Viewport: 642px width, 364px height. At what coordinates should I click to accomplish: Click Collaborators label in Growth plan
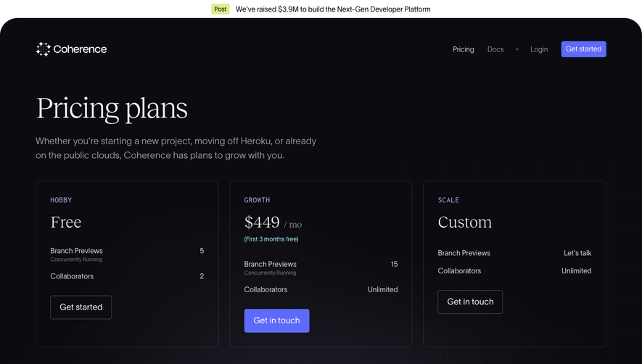266,289
